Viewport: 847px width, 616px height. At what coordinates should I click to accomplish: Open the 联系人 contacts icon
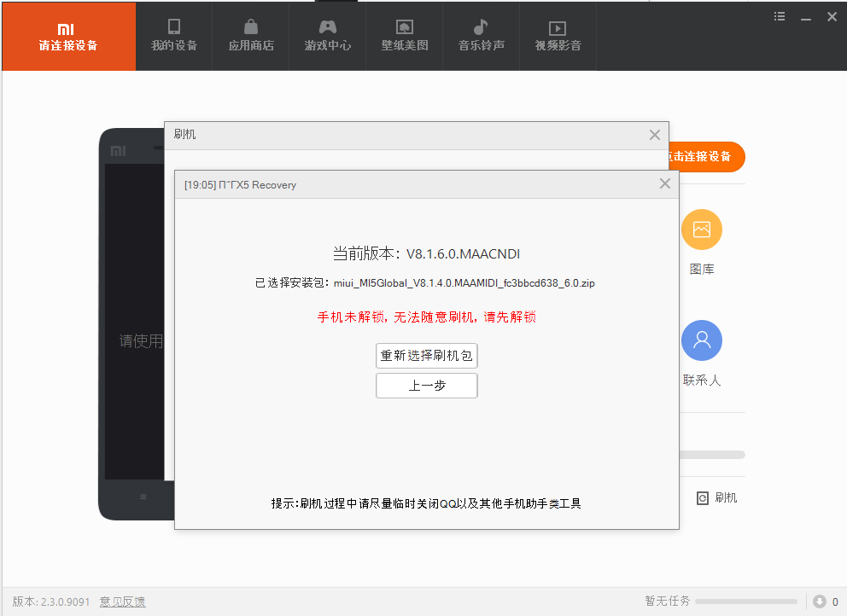click(x=702, y=341)
